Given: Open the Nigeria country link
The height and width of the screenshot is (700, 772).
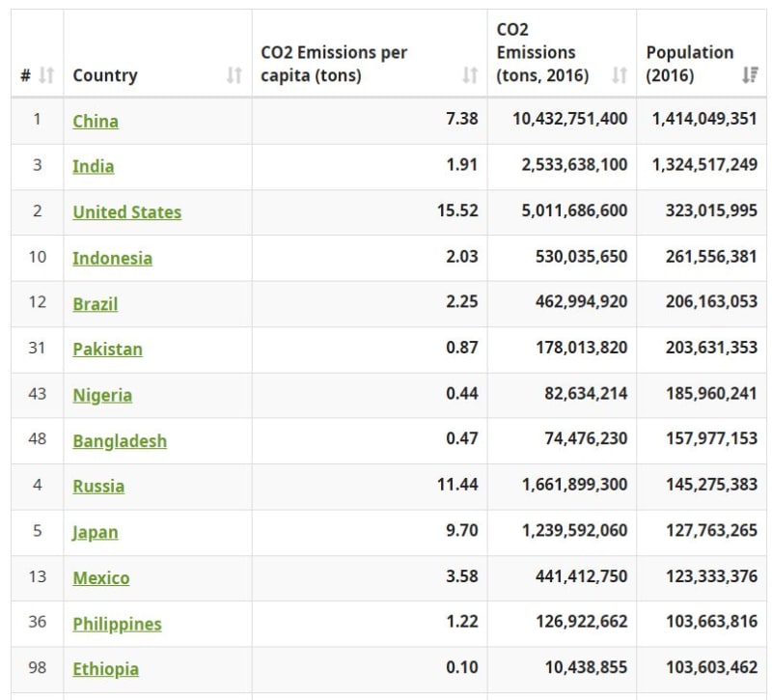Looking at the screenshot, I should 102,395.
